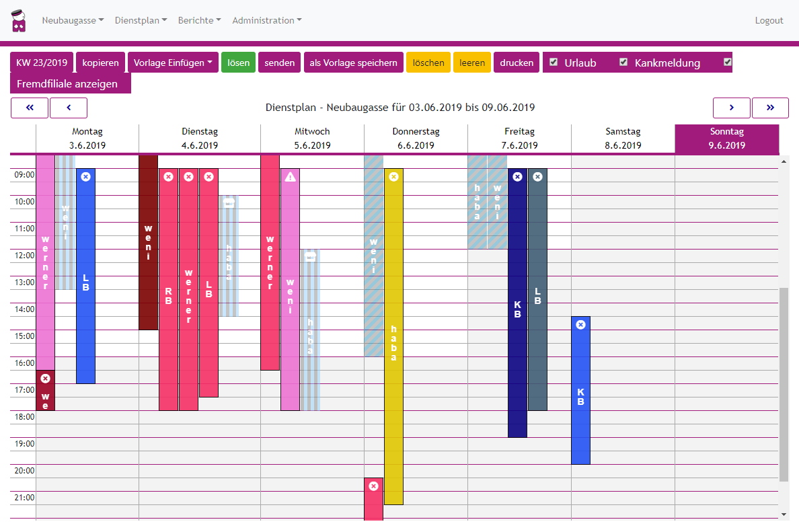
Task: Open the Berichte menu
Action: click(x=199, y=20)
